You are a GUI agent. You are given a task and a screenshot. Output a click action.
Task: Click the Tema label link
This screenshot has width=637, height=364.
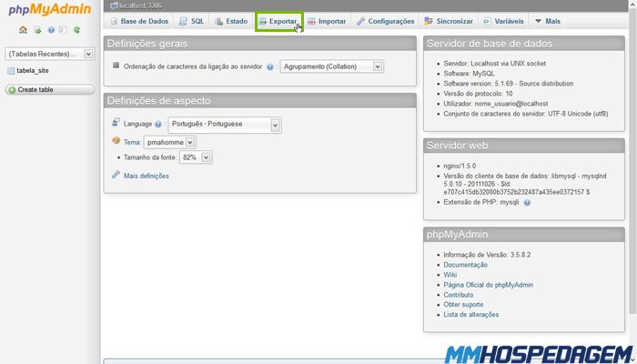click(x=131, y=142)
